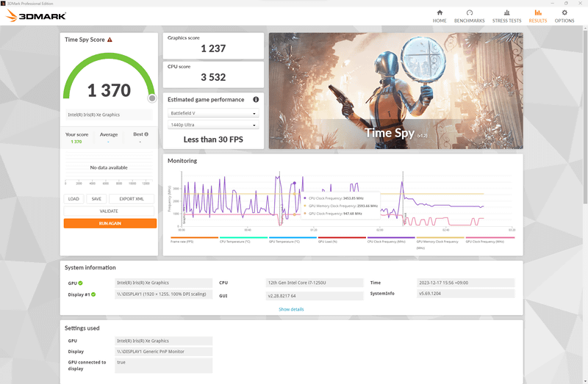Click the Settings used GPU field value
The height and width of the screenshot is (384, 588).
pos(163,341)
